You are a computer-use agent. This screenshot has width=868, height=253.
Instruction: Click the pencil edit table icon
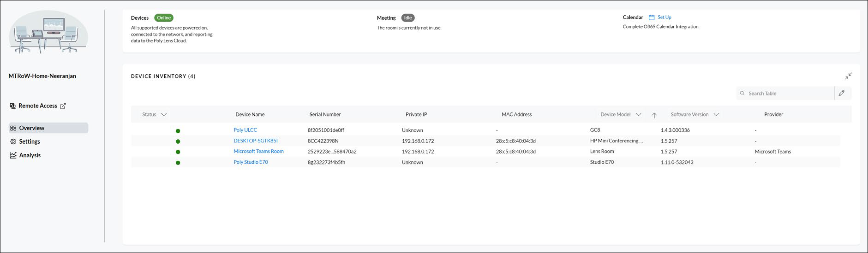pyautogui.click(x=842, y=93)
